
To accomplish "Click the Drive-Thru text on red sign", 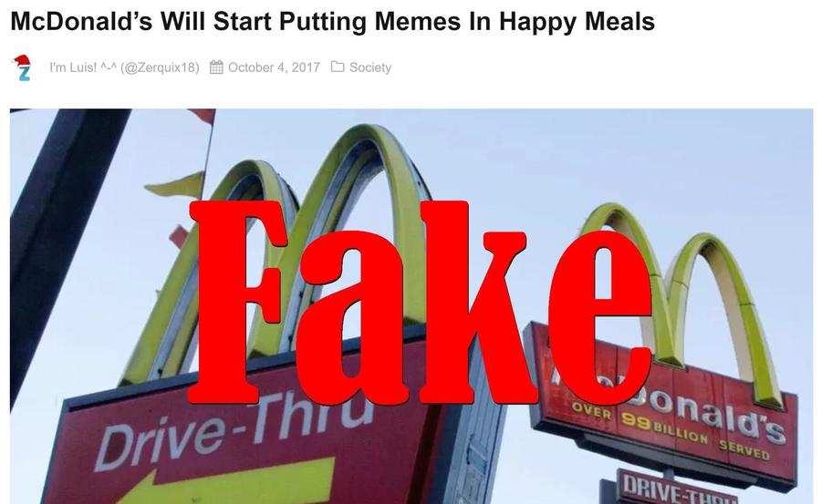I will (x=234, y=426).
